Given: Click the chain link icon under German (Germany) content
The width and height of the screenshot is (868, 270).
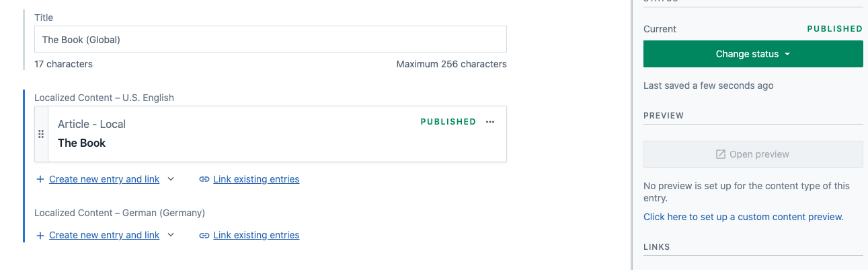Looking at the screenshot, I should click(204, 235).
